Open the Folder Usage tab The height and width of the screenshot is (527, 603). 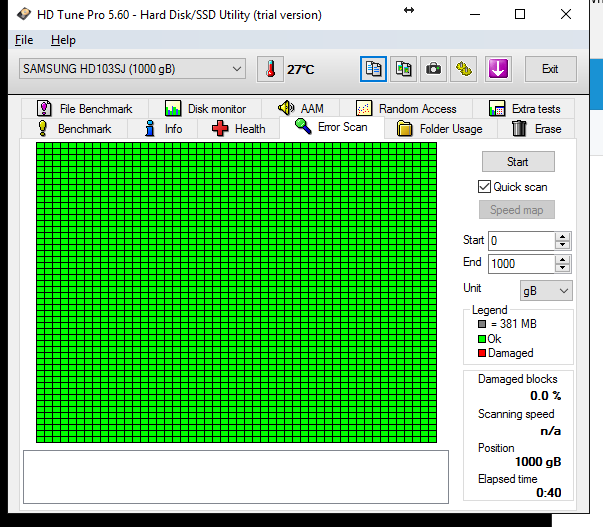[x=440, y=128]
